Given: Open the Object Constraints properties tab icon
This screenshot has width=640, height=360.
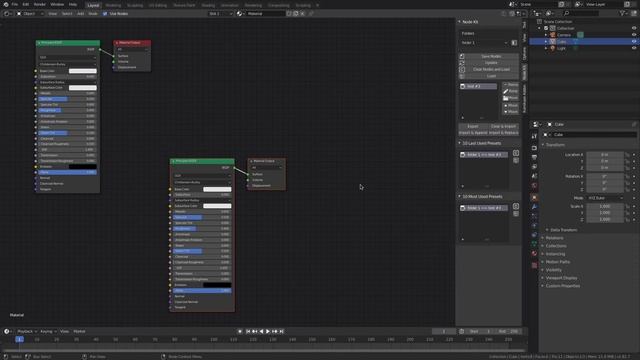Looking at the screenshot, I should coord(534,235).
